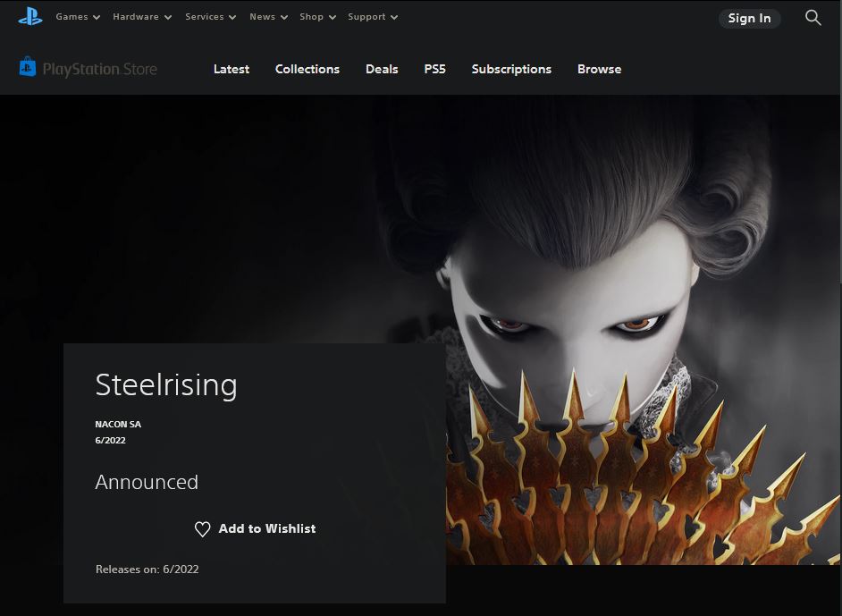Switch to the Latest tab
Viewport: 842px width, 616px height.
pyautogui.click(x=232, y=69)
